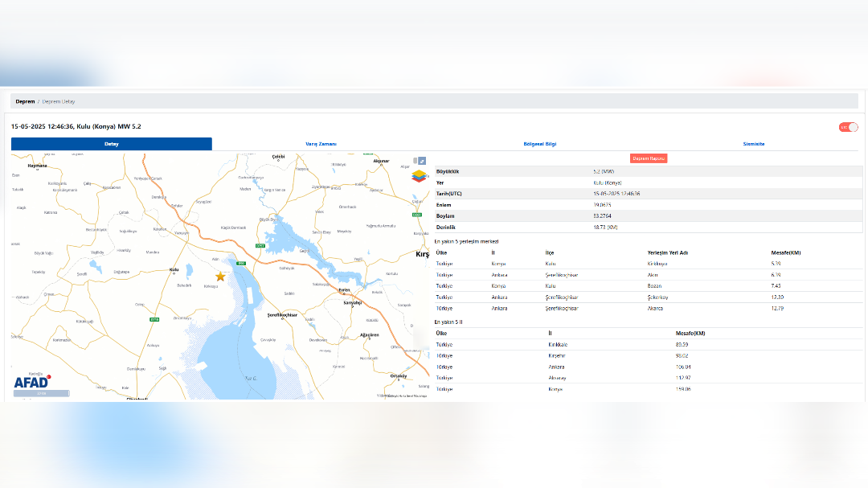Toggle the UTC time switch
The width and height of the screenshot is (868, 488).
(x=848, y=127)
